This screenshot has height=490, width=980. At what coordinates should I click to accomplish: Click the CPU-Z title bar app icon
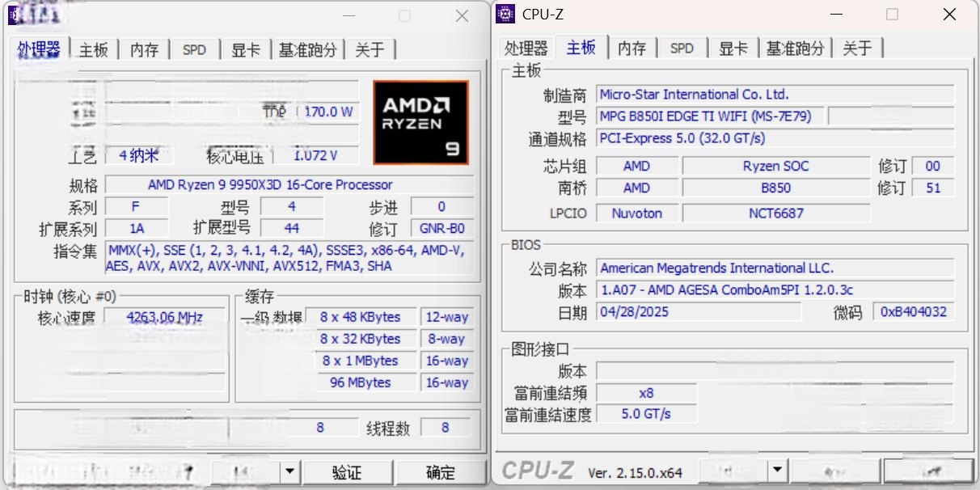[505, 14]
